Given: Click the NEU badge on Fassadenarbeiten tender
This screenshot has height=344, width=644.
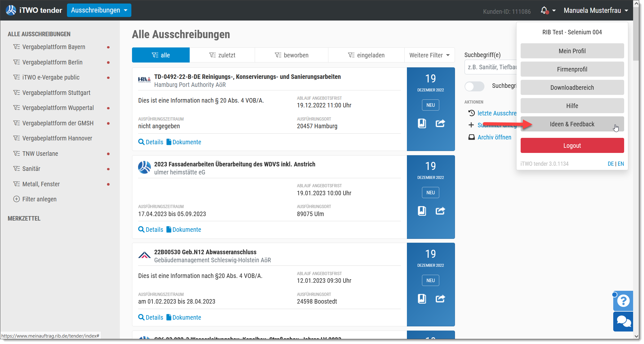Looking at the screenshot, I should point(431,193).
